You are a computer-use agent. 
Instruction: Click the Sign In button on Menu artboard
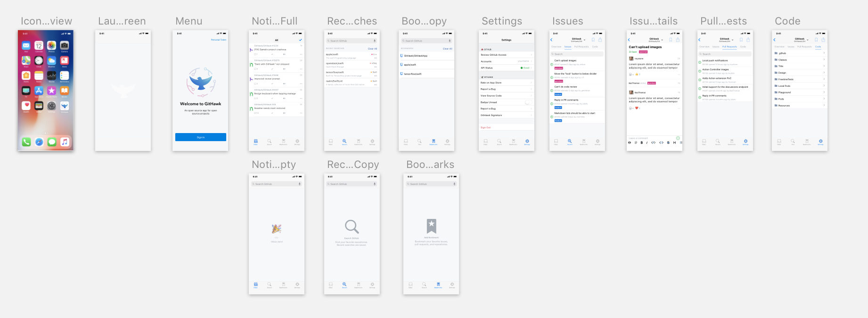(201, 137)
